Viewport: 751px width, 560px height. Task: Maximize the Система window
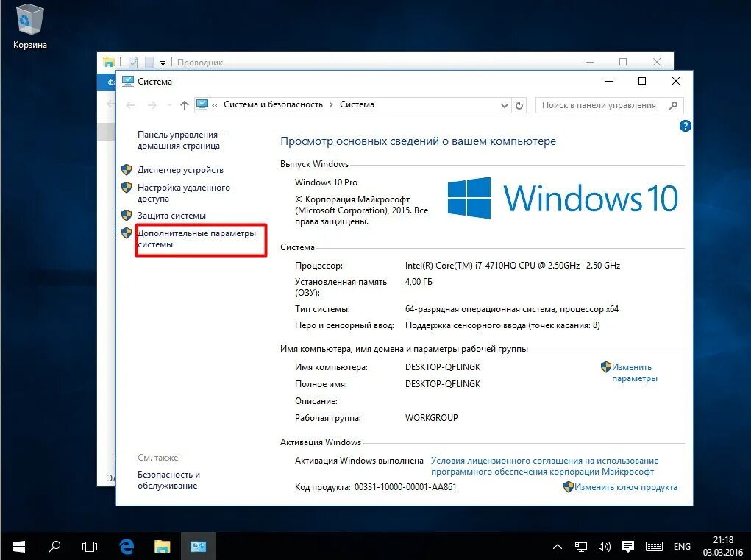tap(642, 82)
